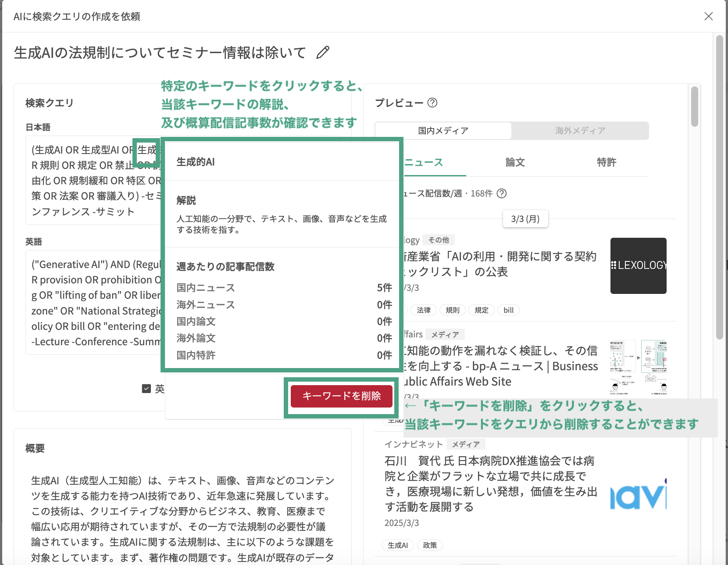Switch to the 海外メディア tab
Viewport: 728px width, 565px height.
pyautogui.click(x=580, y=131)
